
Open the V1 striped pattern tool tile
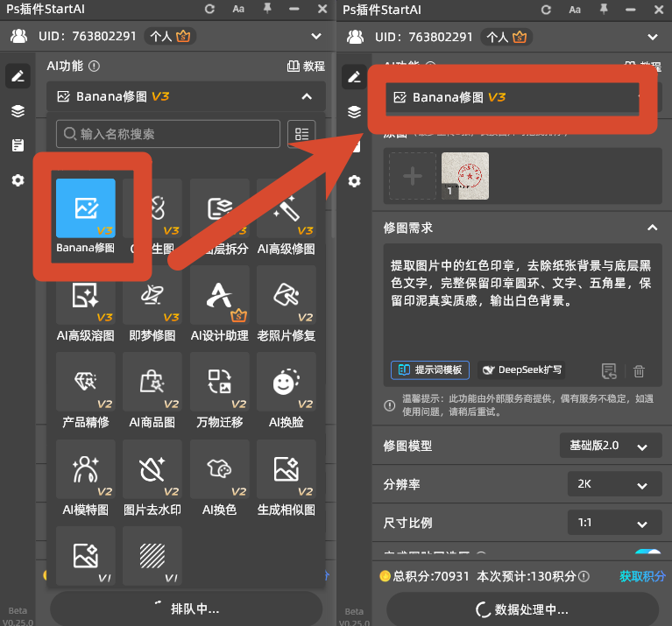pos(152,555)
